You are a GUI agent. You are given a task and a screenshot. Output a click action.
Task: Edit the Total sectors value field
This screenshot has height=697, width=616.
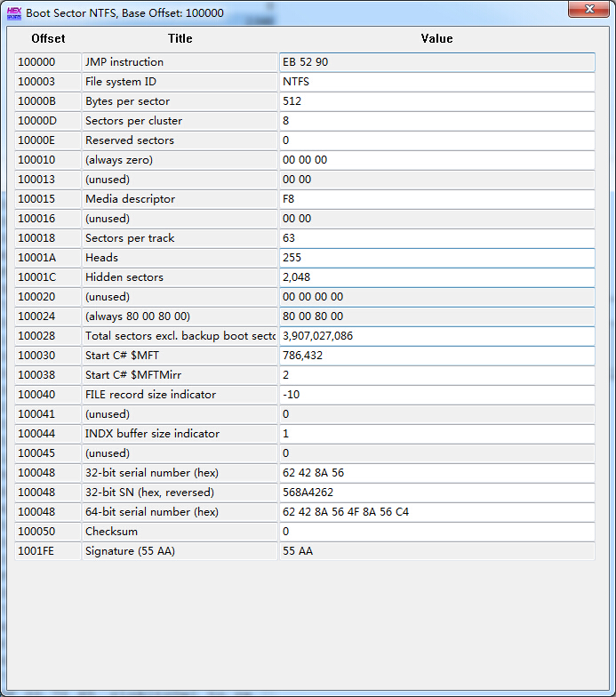click(436, 336)
